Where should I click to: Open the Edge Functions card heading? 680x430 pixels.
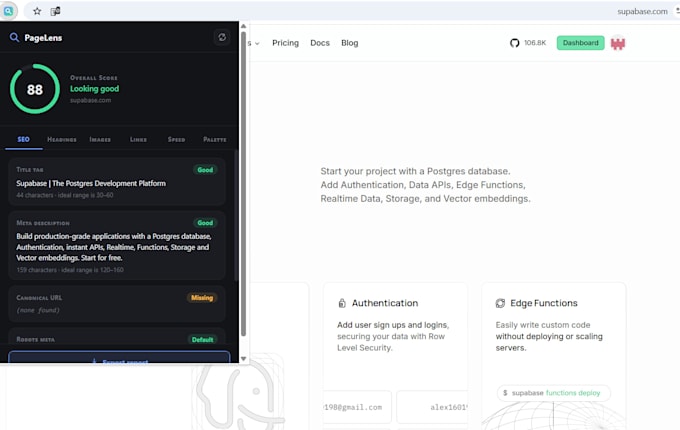(x=544, y=303)
